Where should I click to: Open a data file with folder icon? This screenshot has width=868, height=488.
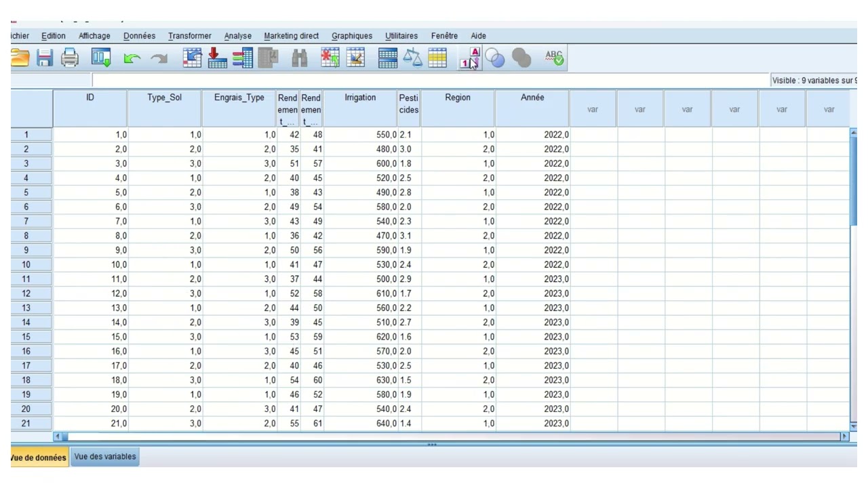[19, 59]
